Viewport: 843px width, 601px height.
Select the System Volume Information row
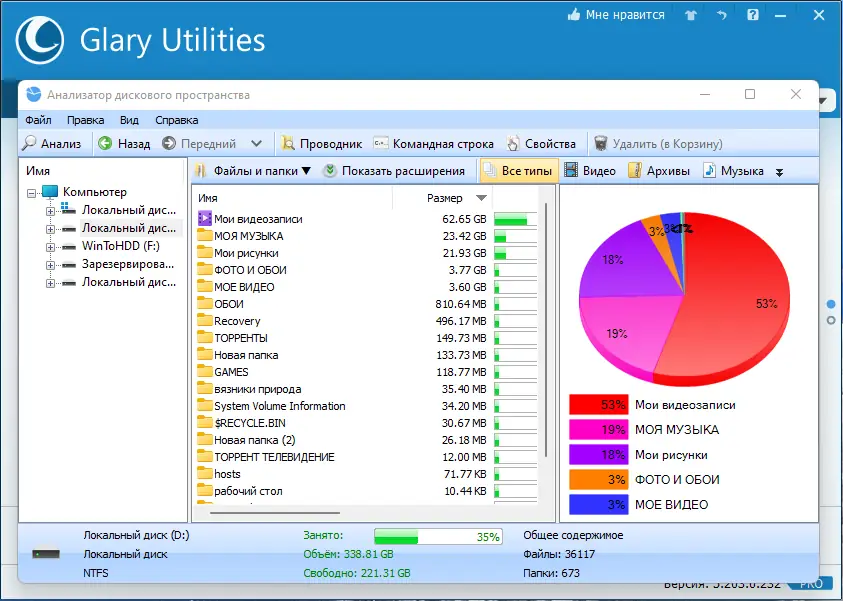[367, 406]
